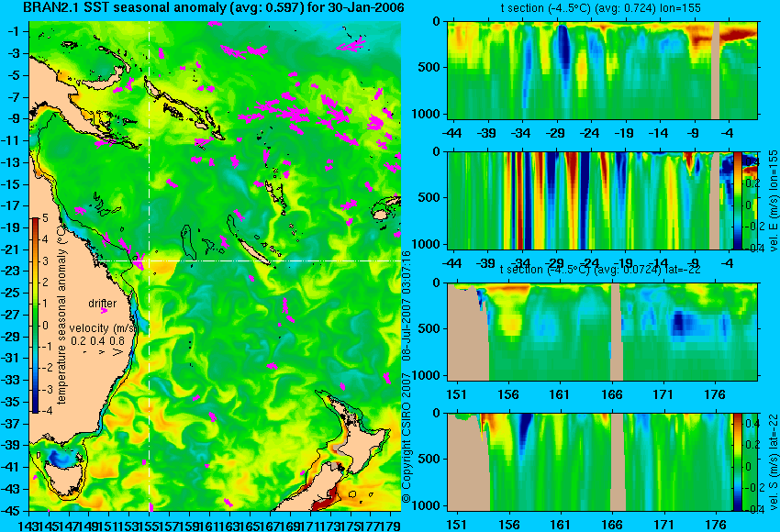Click the 5 value on the temperature colorbar
780x532 pixels.
45,217
